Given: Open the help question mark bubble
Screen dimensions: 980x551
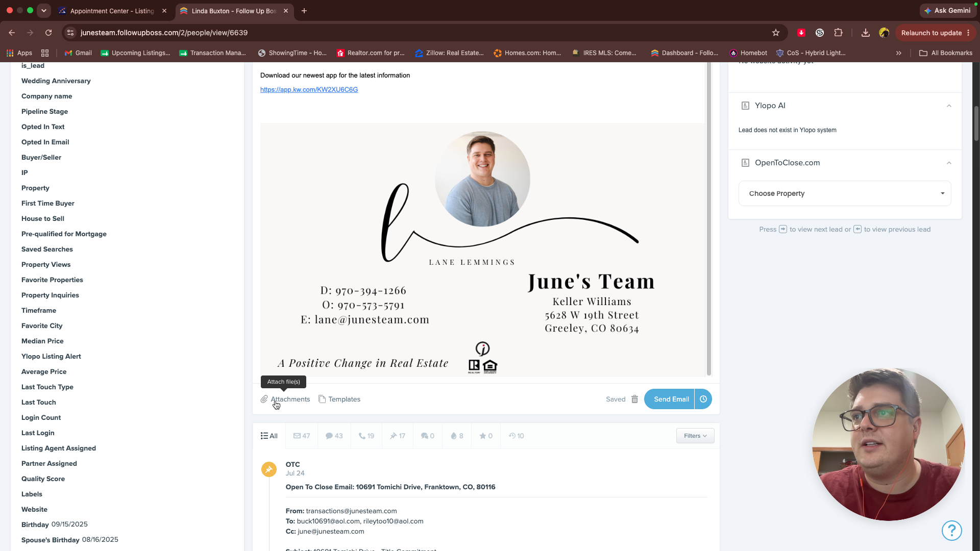Looking at the screenshot, I should 952,530.
